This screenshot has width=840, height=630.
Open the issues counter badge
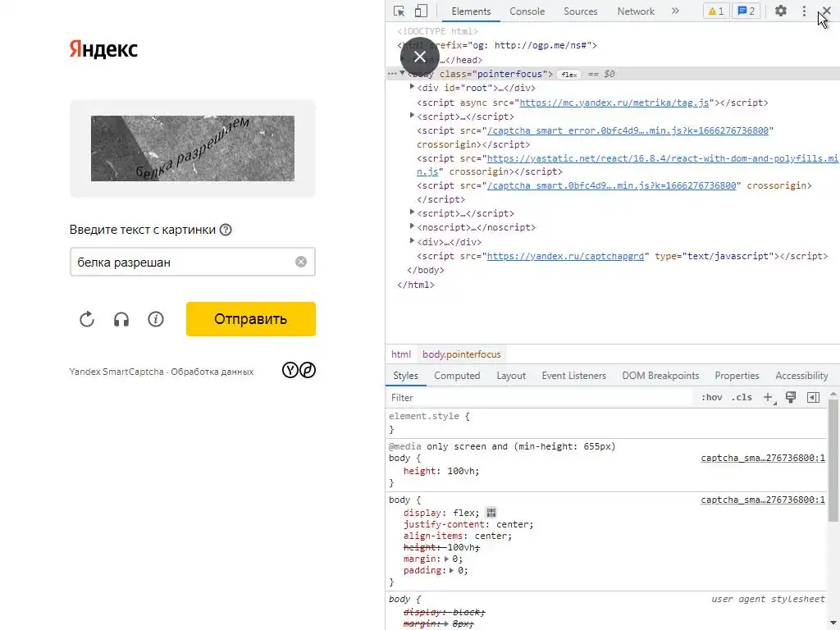coord(746,11)
